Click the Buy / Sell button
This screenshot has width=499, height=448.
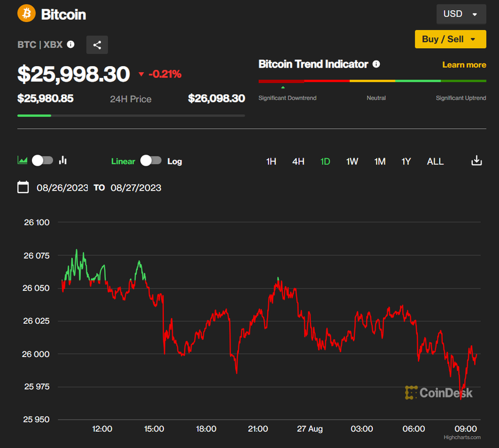tap(450, 39)
